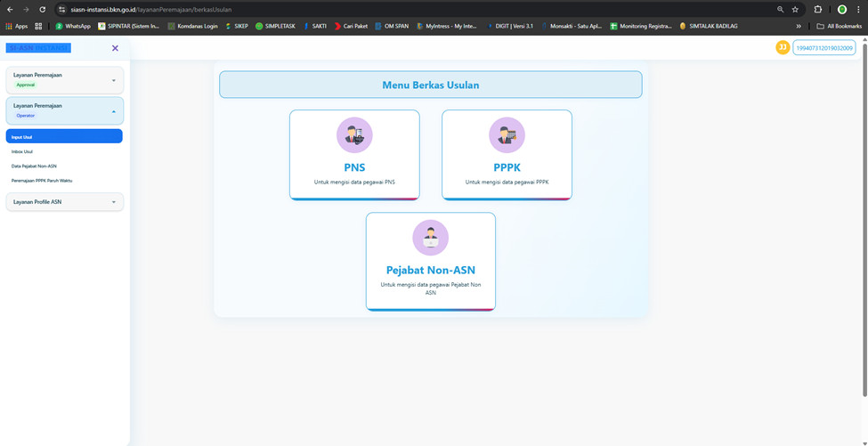Go to Peremajaan PPPK Paruh Waktu

(x=42, y=180)
